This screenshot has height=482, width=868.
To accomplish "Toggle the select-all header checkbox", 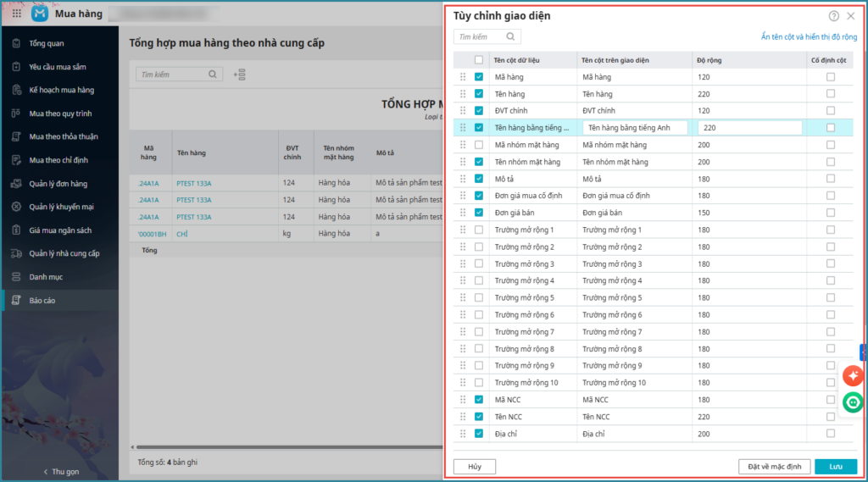I will pyautogui.click(x=479, y=60).
